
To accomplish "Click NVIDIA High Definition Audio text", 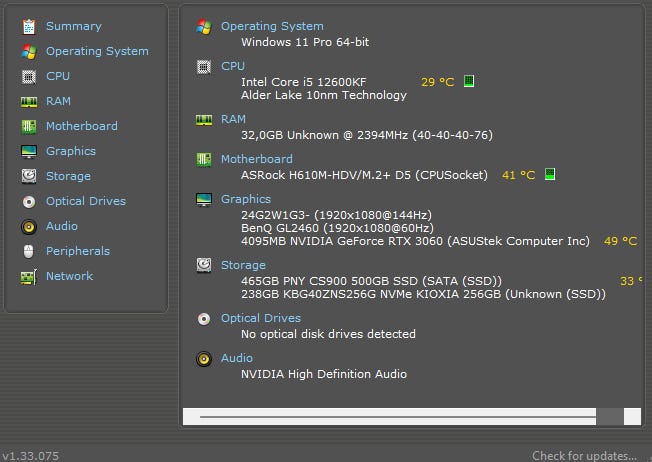I will [324, 374].
